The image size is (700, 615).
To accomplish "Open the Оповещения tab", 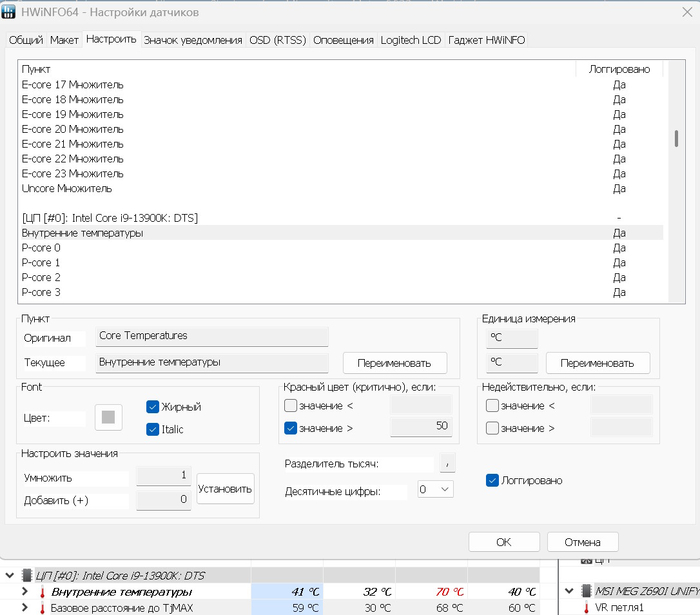I will [x=344, y=40].
